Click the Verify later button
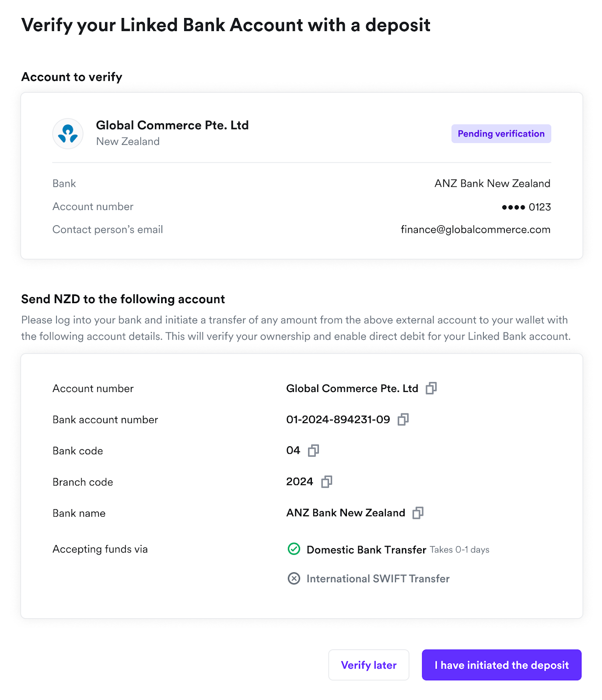602x700 pixels. pyautogui.click(x=368, y=665)
